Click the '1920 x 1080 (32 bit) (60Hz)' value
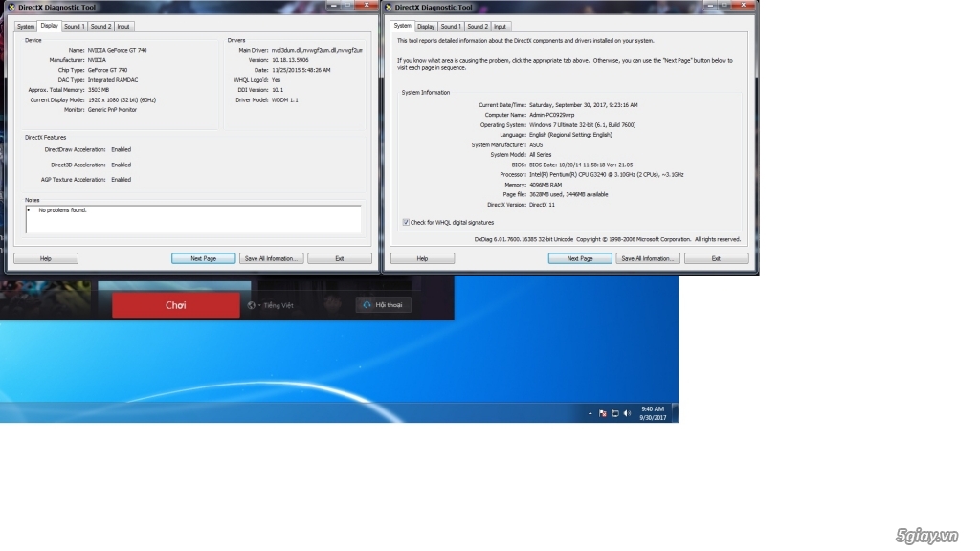 click(x=122, y=99)
